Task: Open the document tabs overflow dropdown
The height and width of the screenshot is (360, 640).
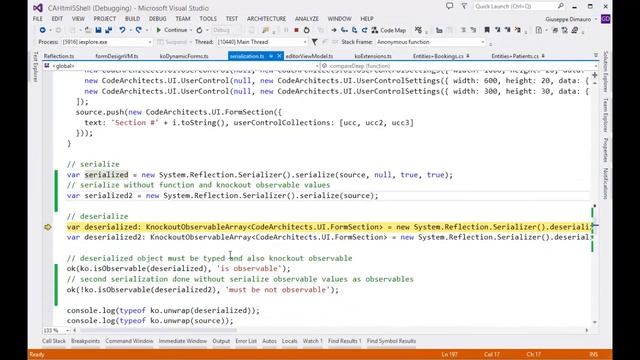Action: [596, 56]
